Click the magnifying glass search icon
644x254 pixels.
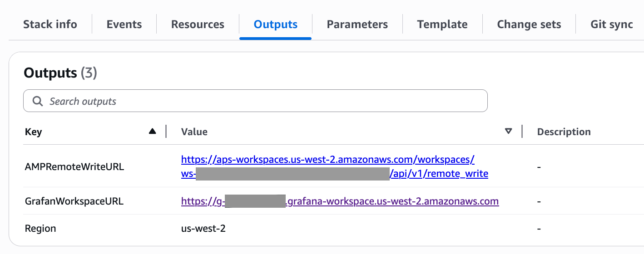tap(38, 101)
